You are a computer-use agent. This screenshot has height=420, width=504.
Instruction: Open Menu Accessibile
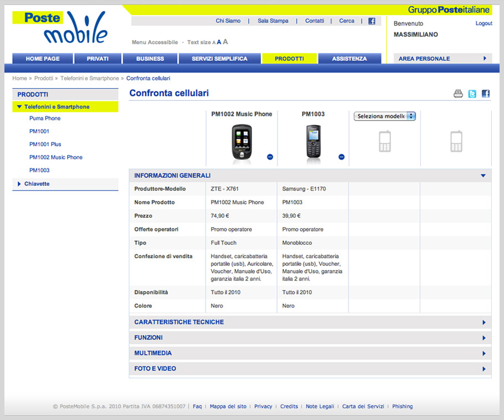[155, 42]
